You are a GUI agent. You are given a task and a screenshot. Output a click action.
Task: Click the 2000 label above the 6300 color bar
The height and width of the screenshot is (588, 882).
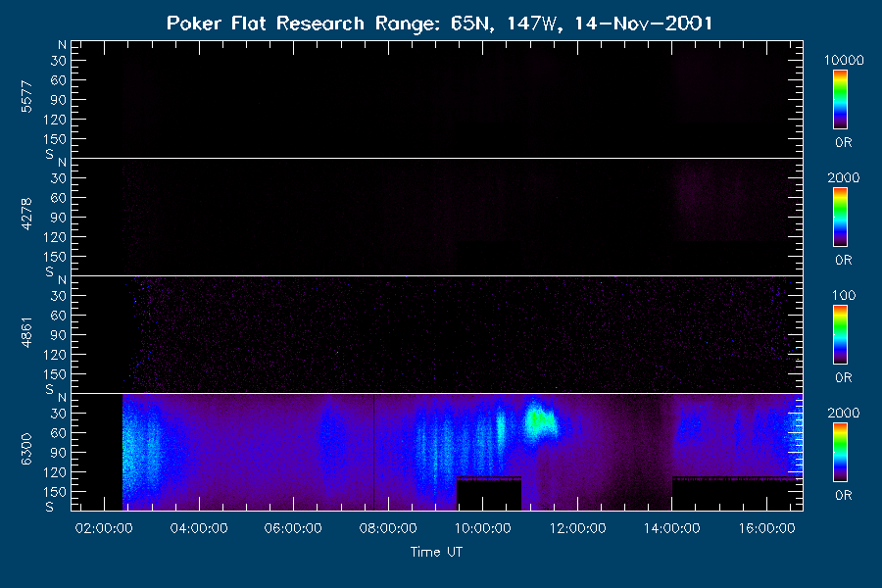click(x=844, y=413)
